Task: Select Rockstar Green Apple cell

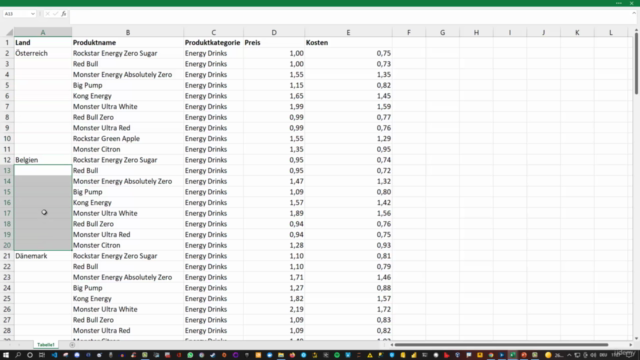Action: pyautogui.click(x=128, y=138)
